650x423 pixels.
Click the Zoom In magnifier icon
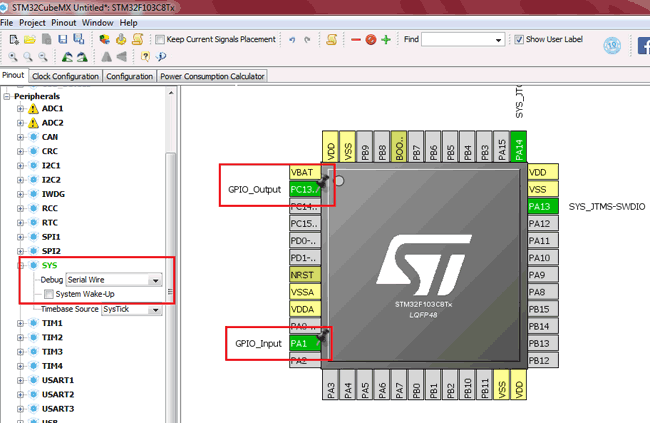(x=13, y=56)
